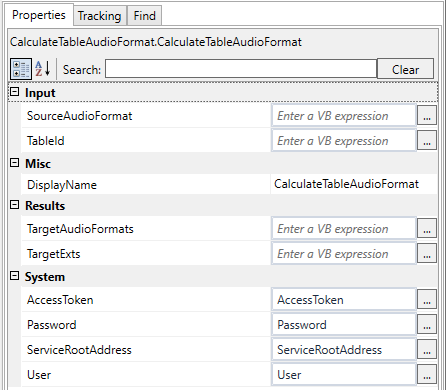The image size is (446, 390).
Task: Switch to categorized property view
Action: [21, 69]
